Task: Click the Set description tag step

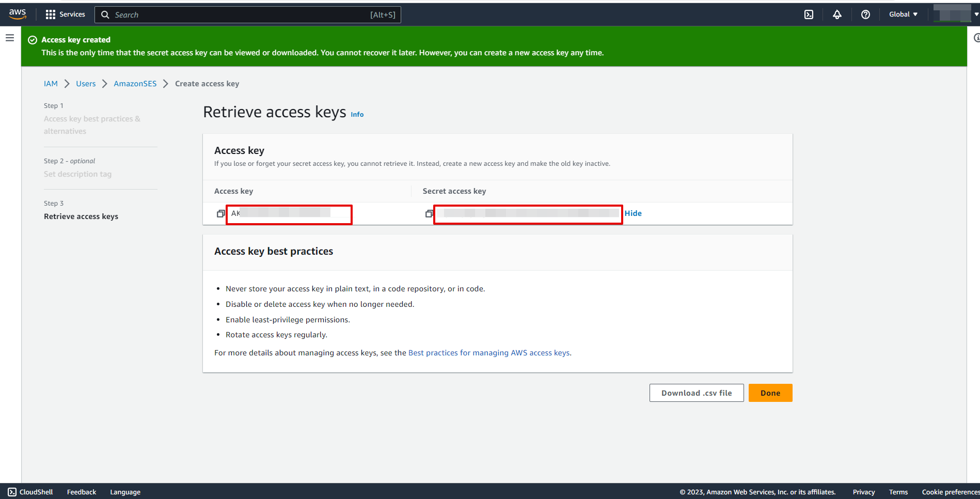Action: [77, 174]
